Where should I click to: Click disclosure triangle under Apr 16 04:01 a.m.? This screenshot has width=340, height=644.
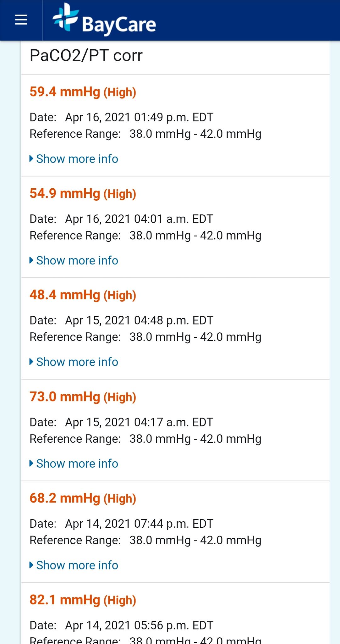coord(31,260)
